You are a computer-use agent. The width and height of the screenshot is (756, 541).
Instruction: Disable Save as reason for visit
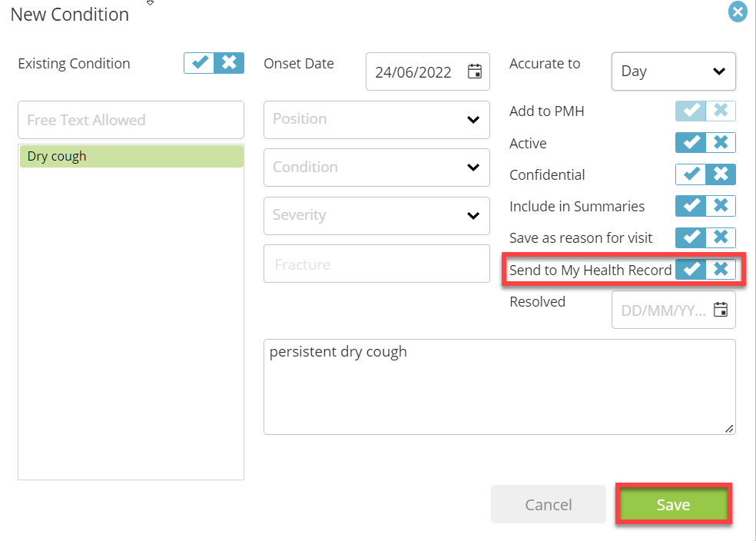[721, 237]
